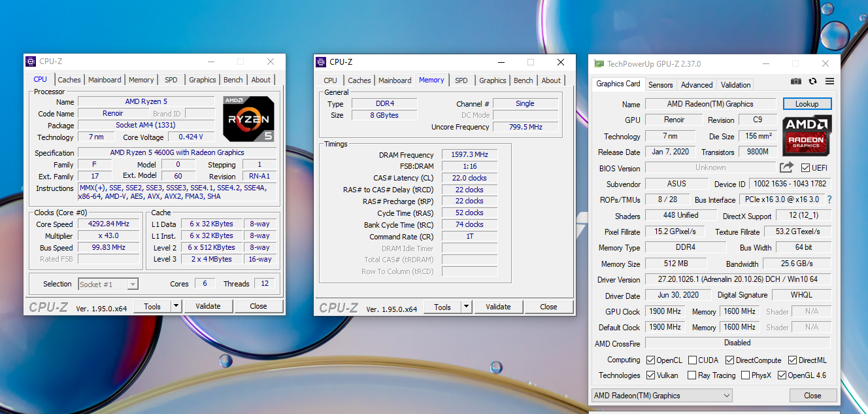Toggle the CUDA checkbox
This screenshot has width=868, height=414.
pos(692,360)
